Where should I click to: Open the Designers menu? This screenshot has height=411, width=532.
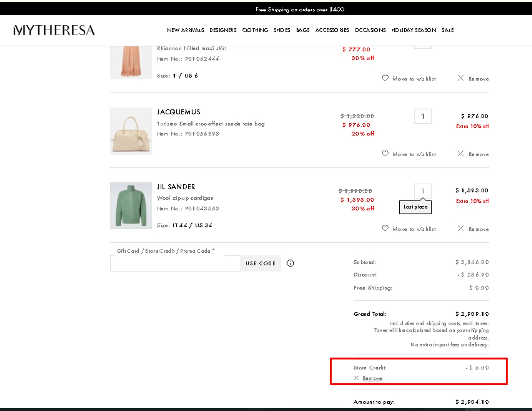tap(223, 30)
